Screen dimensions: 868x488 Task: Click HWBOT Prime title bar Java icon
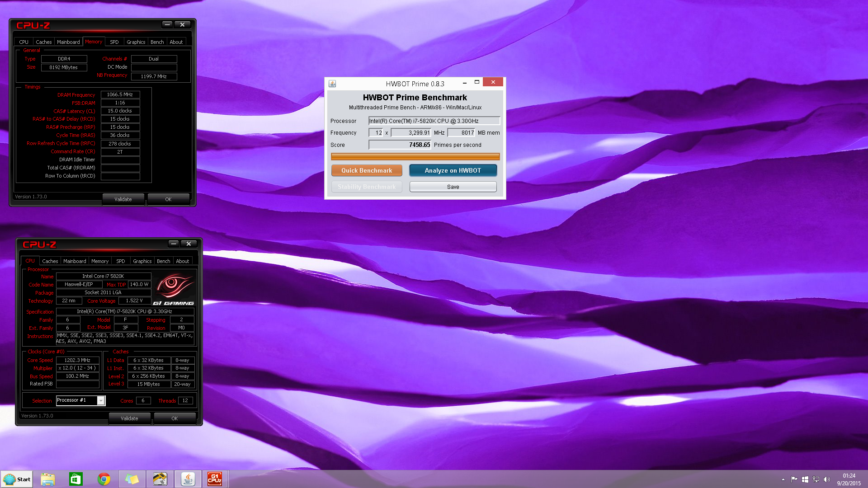tap(332, 84)
